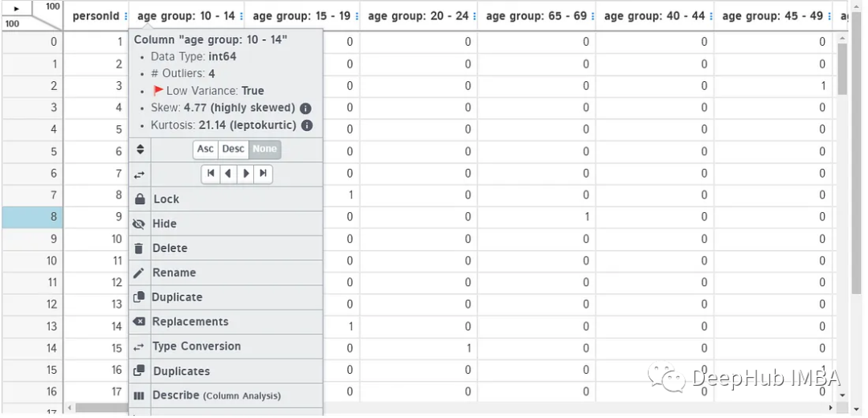868x418 pixels.
Task: Select the Asc sort option
Action: click(206, 150)
